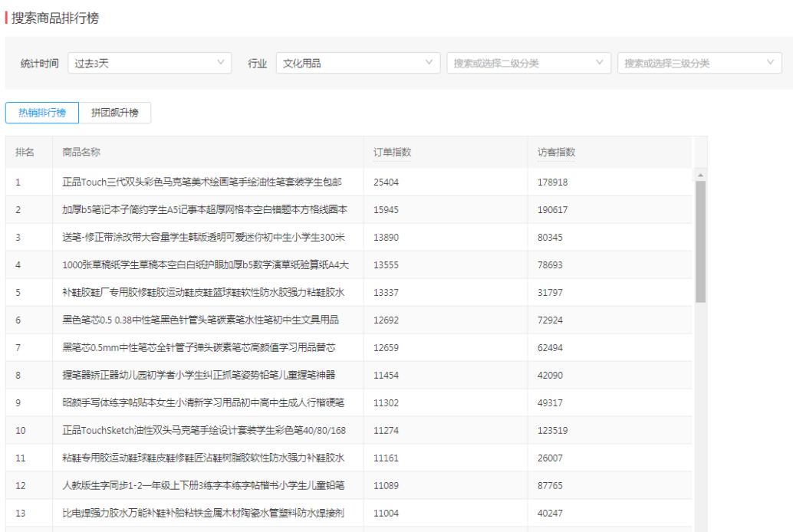This screenshot has height=532, width=793.
Task: Select rank 5 product 补鞋胶鞋厂专用胶
Action: tap(203, 293)
